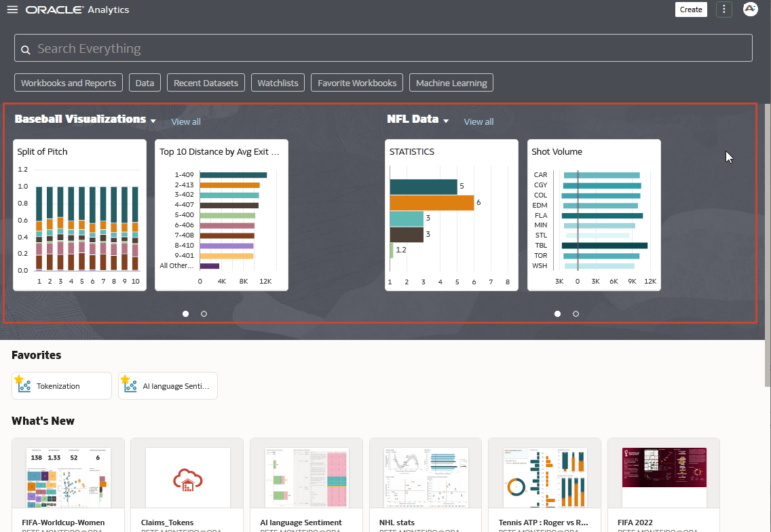771x532 pixels.
Task: Open the AI language Sentiment workbook thumbnail
Action: coord(306,478)
